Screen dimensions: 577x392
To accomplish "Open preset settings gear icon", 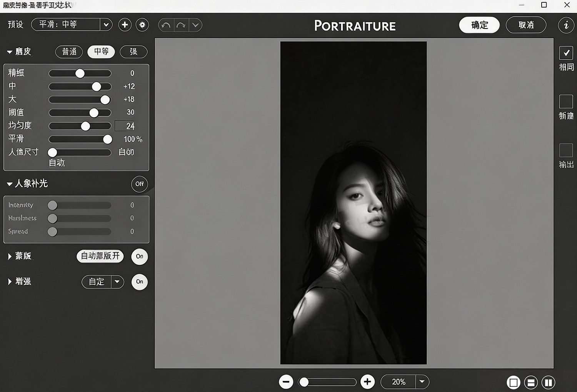I will [x=142, y=25].
